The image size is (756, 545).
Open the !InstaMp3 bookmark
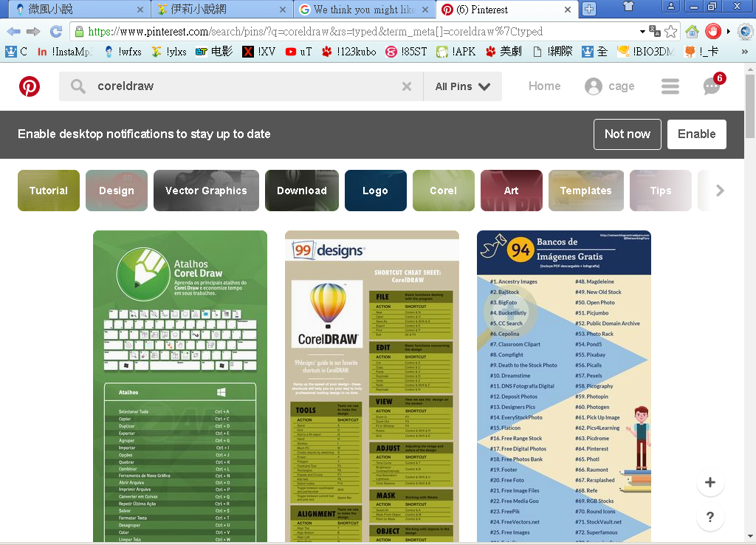(x=65, y=52)
